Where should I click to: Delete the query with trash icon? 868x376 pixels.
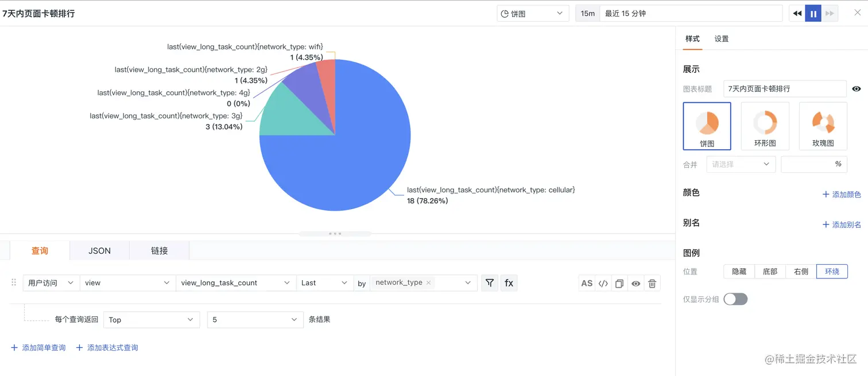652,283
